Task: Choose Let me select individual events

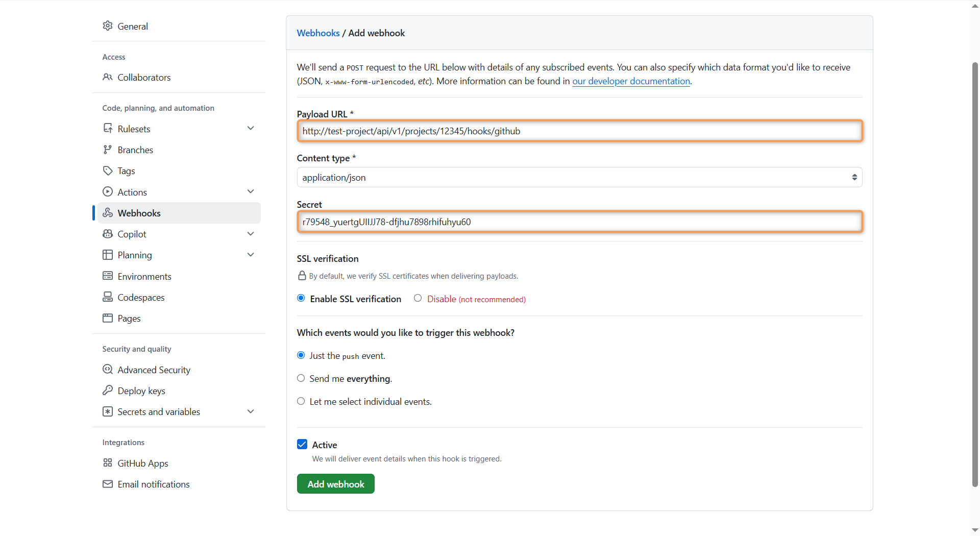Action: 301,401
